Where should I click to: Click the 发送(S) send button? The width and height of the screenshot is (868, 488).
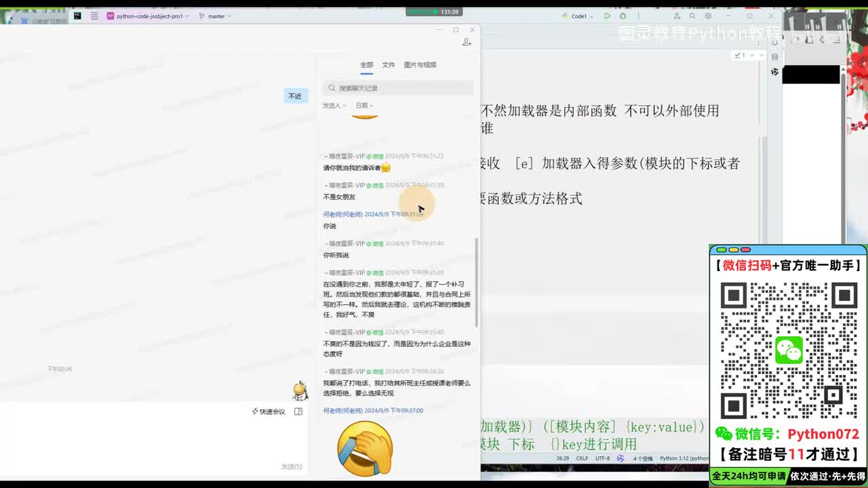pos(292,466)
